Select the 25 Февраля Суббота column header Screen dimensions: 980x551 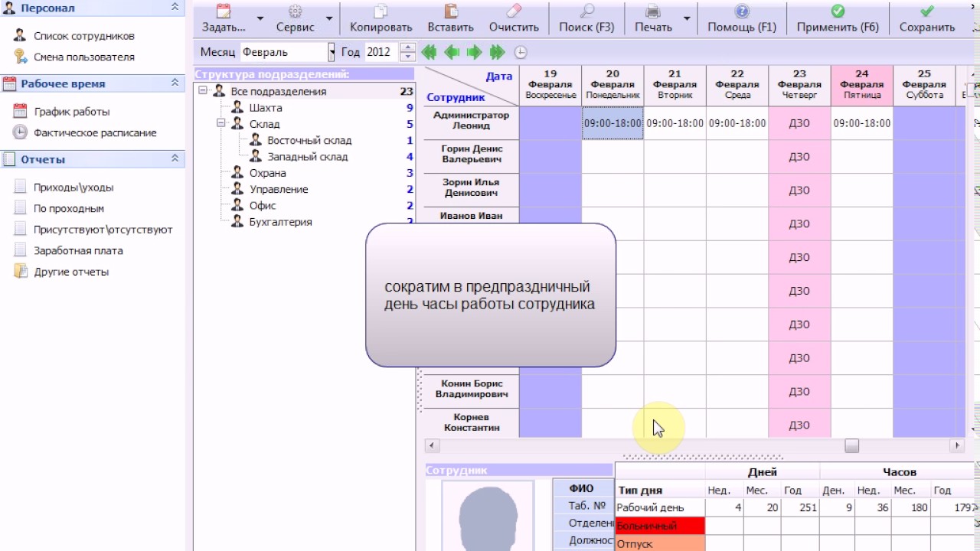pos(924,85)
